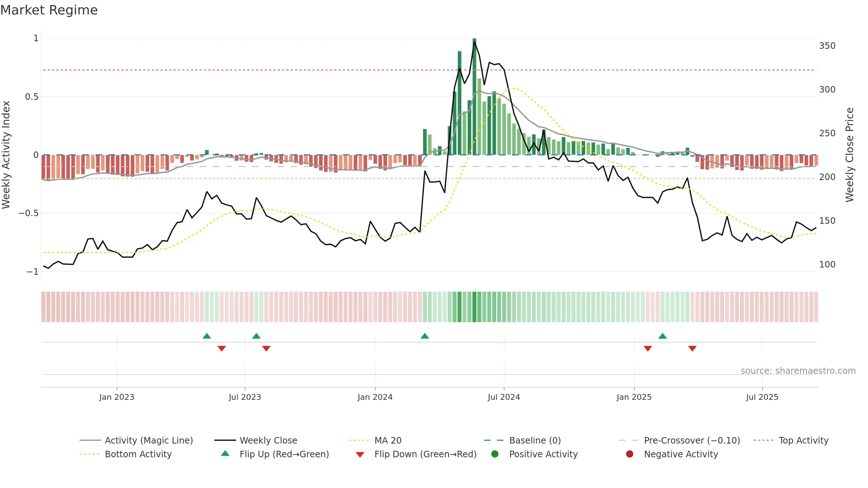Click the Market Regime chart title
This screenshot has height=488, width=868.
pos(49,10)
